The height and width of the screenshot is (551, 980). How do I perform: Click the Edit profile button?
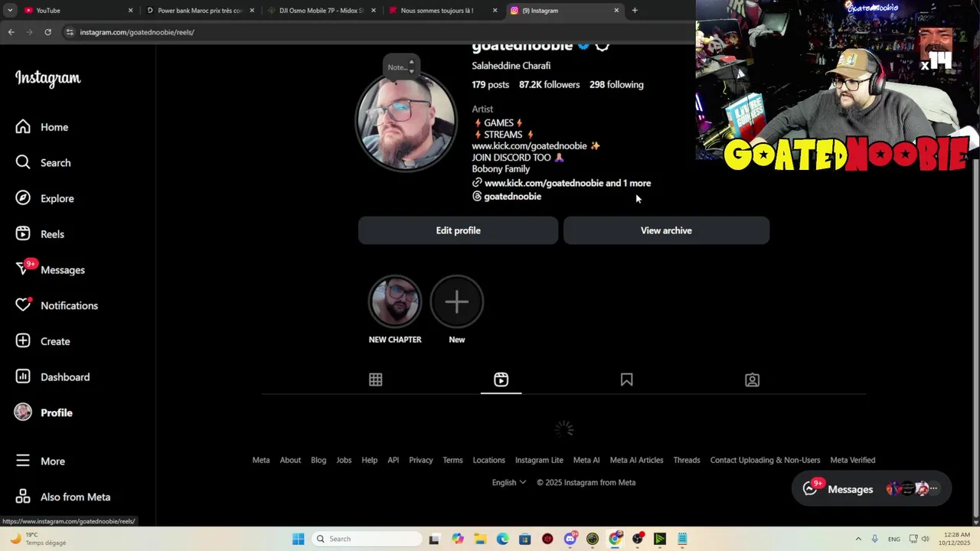point(458,230)
